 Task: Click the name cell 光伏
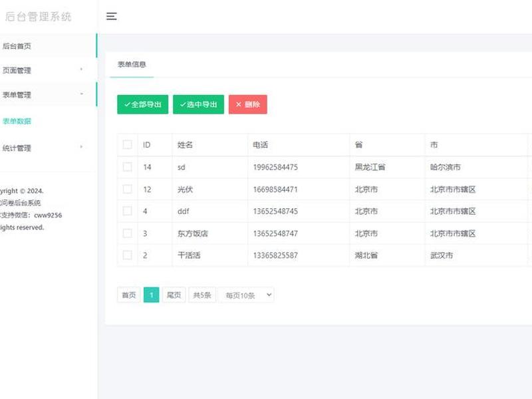coord(185,190)
